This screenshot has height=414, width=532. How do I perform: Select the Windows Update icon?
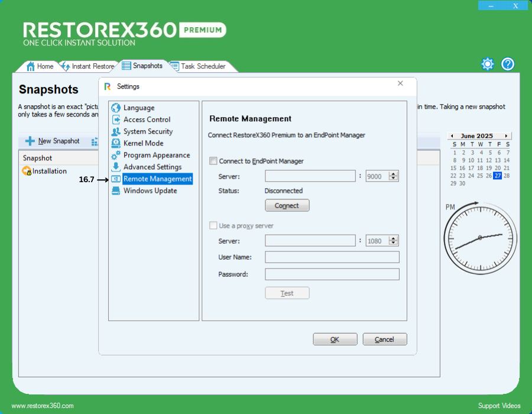click(x=116, y=190)
